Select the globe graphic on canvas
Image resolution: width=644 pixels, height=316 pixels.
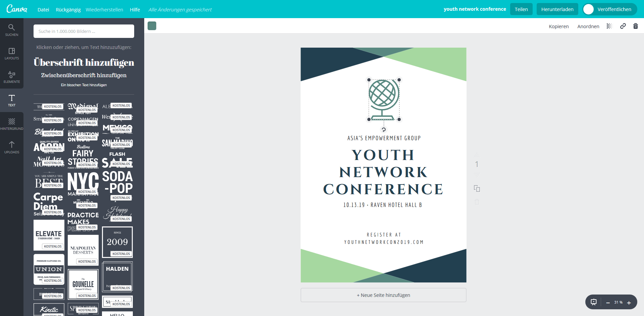(x=384, y=100)
